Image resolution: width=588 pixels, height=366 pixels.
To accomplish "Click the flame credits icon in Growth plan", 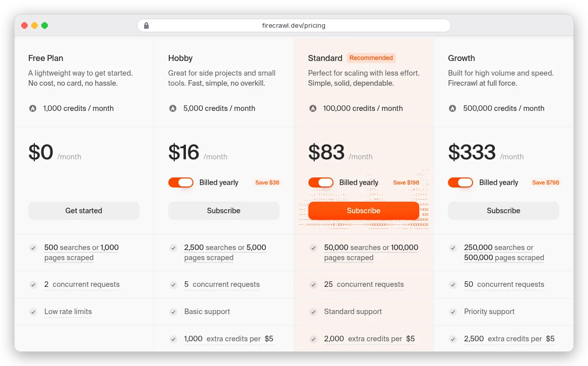I will pos(452,108).
